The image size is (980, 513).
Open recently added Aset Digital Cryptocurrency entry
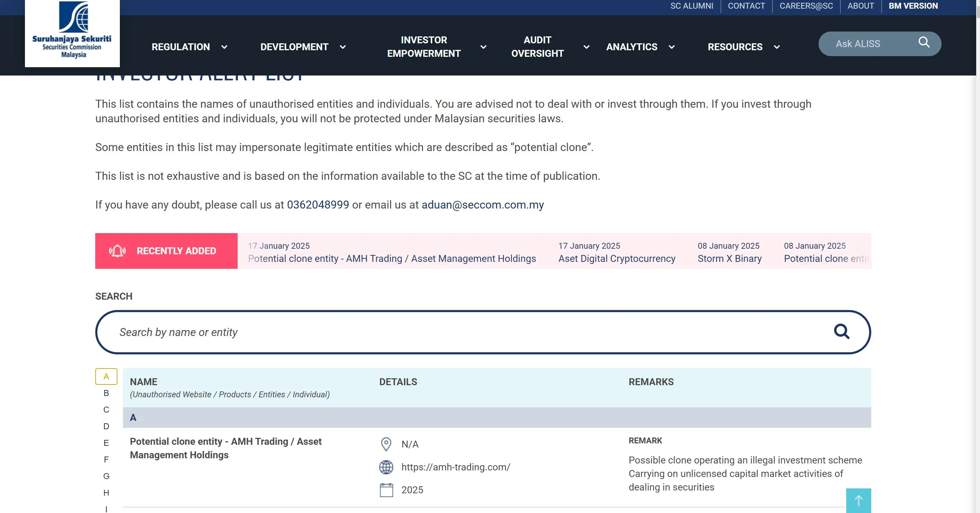tap(617, 252)
